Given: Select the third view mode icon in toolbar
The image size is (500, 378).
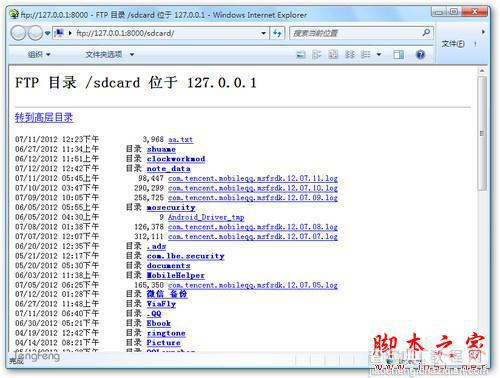Looking at the screenshot, I should (x=333, y=55).
